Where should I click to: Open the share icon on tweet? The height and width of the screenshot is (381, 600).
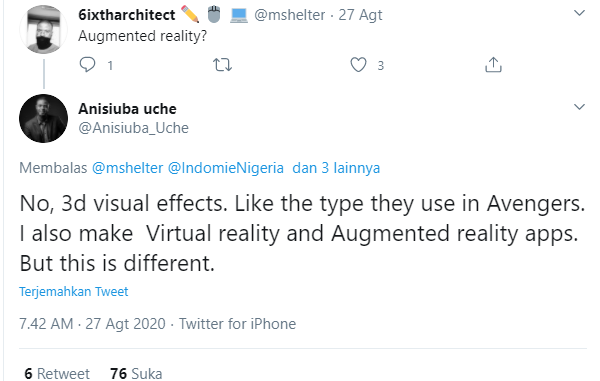point(493,64)
